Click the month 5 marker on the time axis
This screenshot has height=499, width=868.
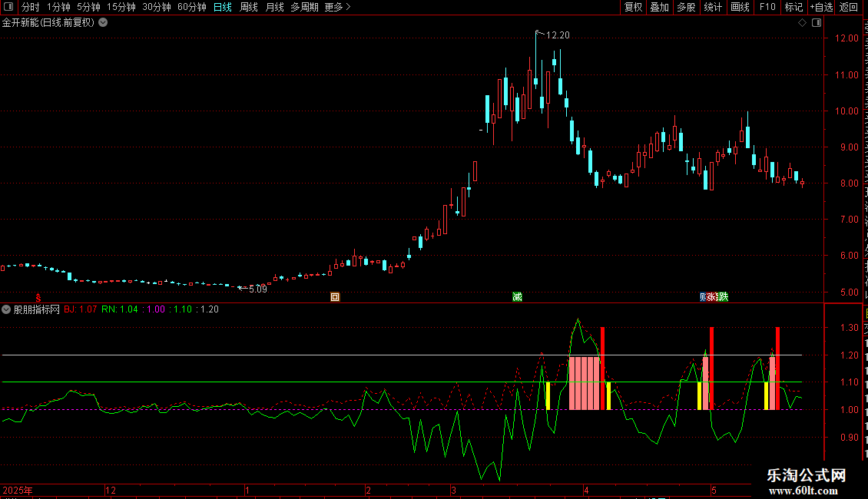point(714,490)
